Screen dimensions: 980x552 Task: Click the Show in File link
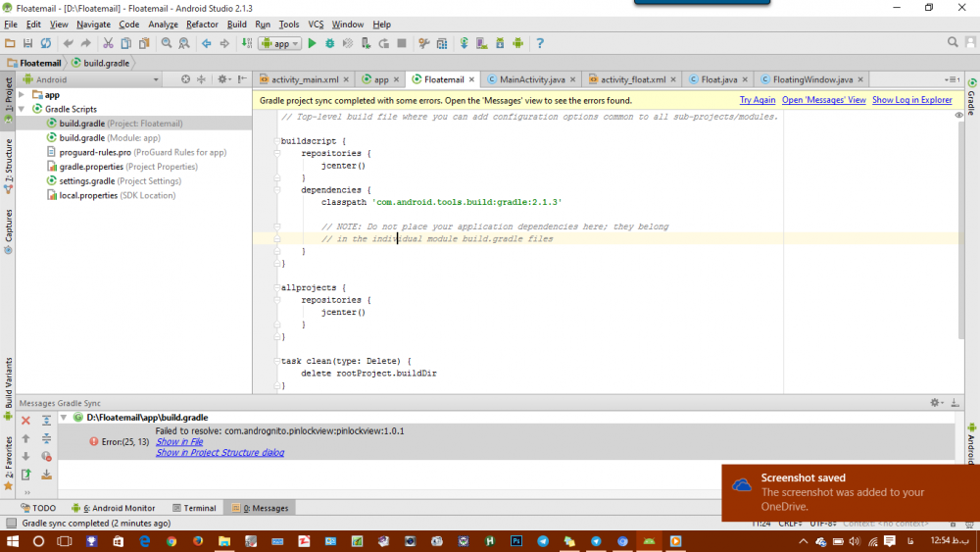[179, 442]
